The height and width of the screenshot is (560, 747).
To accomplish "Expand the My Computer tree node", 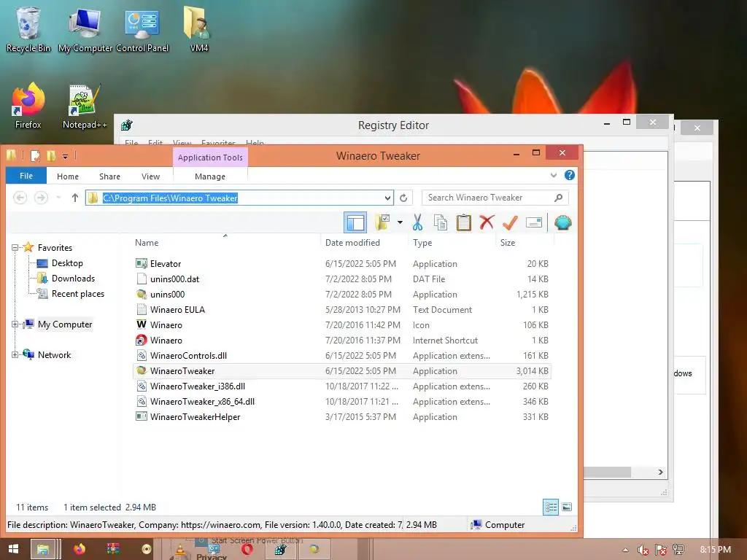I will click(15, 324).
